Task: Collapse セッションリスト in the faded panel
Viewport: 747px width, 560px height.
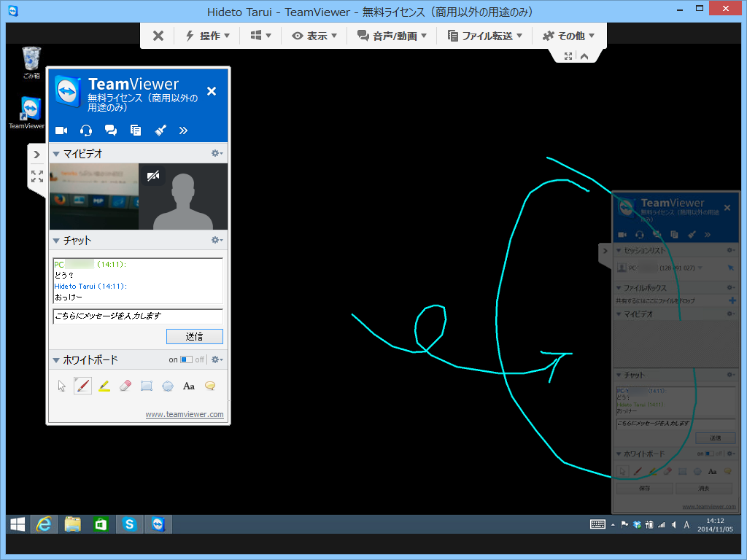Action: 619,251
